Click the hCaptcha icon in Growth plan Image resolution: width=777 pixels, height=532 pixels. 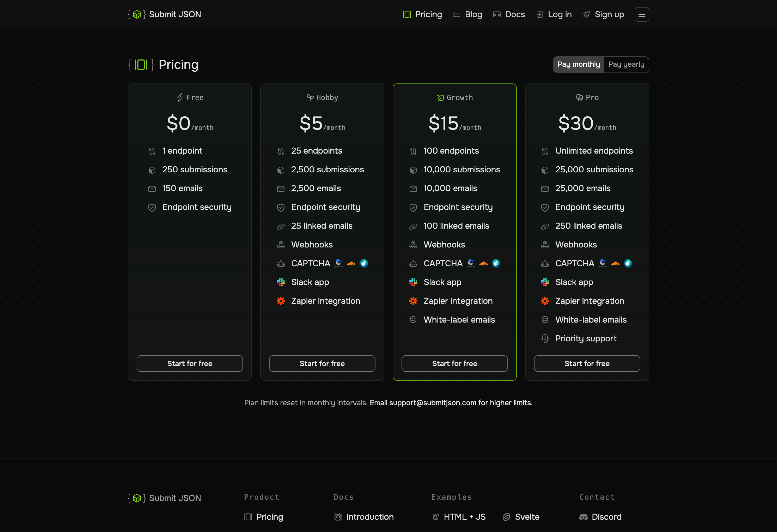click(x=496, y=263)
